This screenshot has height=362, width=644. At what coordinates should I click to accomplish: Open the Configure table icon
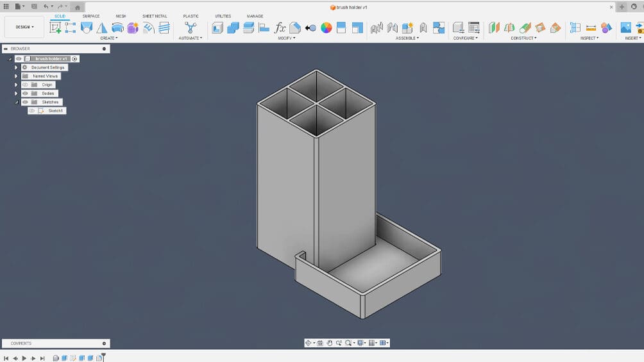[473, 28]
